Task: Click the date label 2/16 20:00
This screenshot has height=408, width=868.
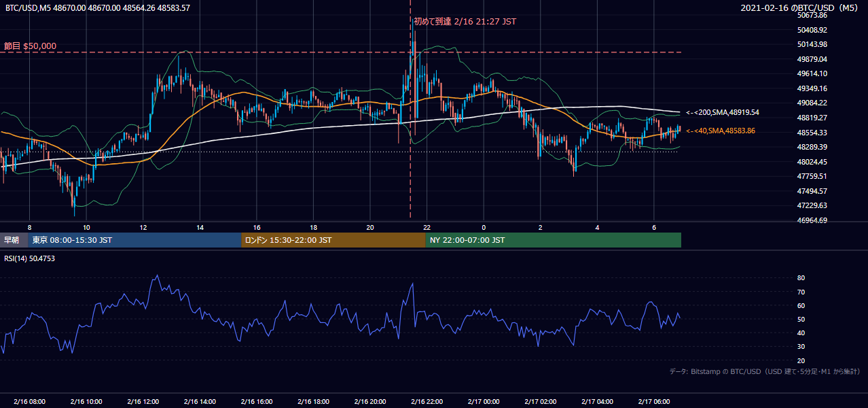Action: coord(369,402)
